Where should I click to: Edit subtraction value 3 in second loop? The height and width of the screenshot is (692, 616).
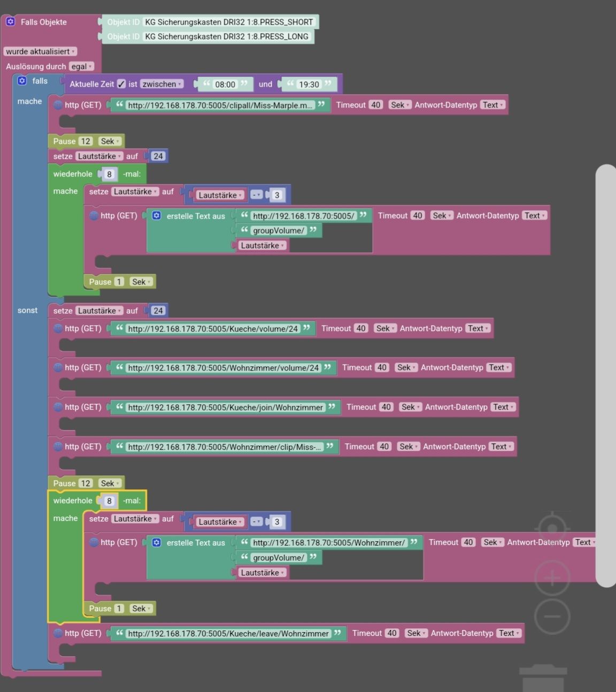[x=277, y=522]
